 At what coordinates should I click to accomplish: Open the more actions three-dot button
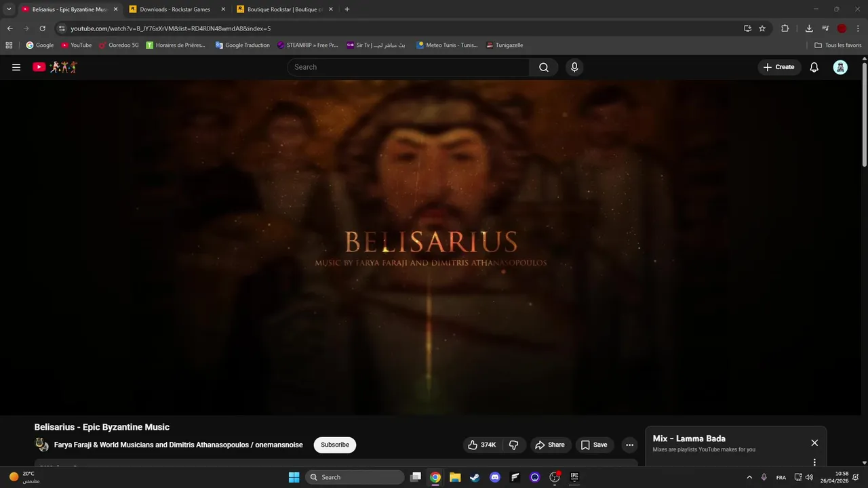tap(629, 445)
